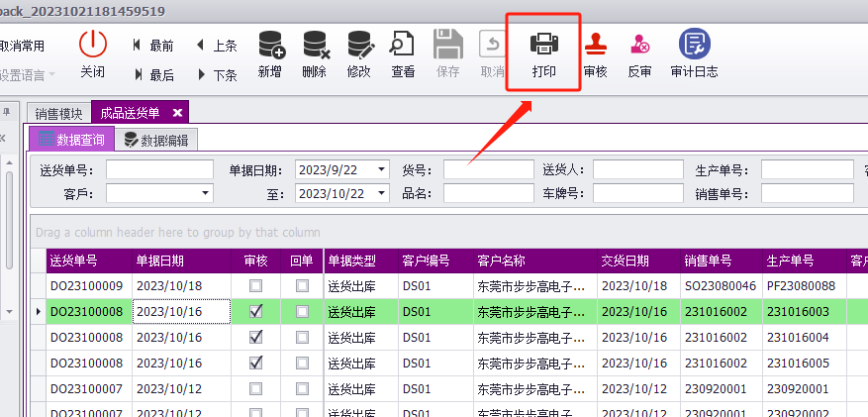Click the 反审 un-approve icon
The image size is (868, 417).
pos(640,44)
